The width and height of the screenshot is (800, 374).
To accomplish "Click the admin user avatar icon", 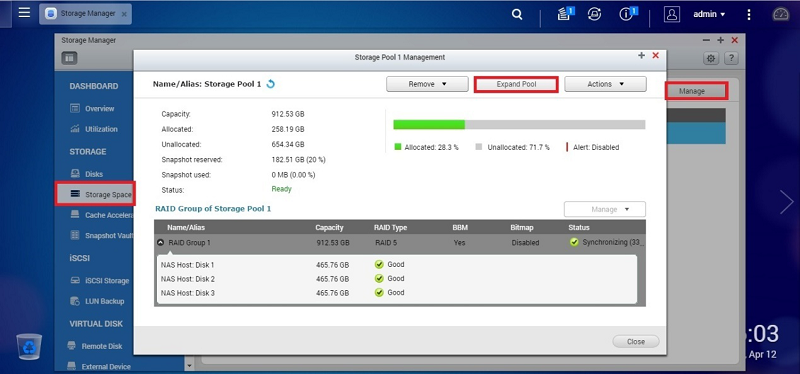I will (672, 14).
